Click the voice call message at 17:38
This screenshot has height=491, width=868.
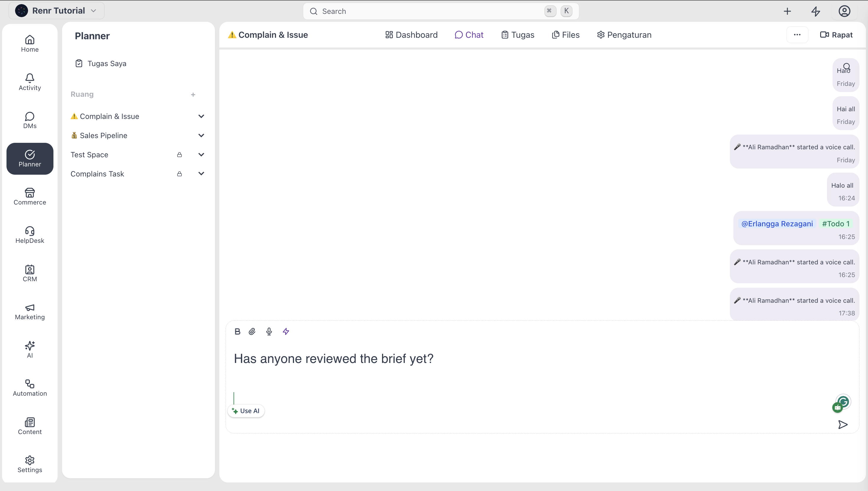point(794,305)
